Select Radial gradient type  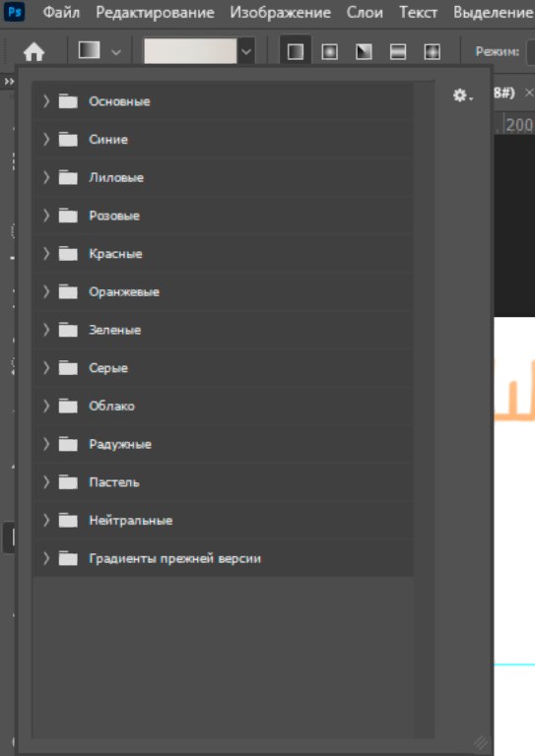point(329,51)
